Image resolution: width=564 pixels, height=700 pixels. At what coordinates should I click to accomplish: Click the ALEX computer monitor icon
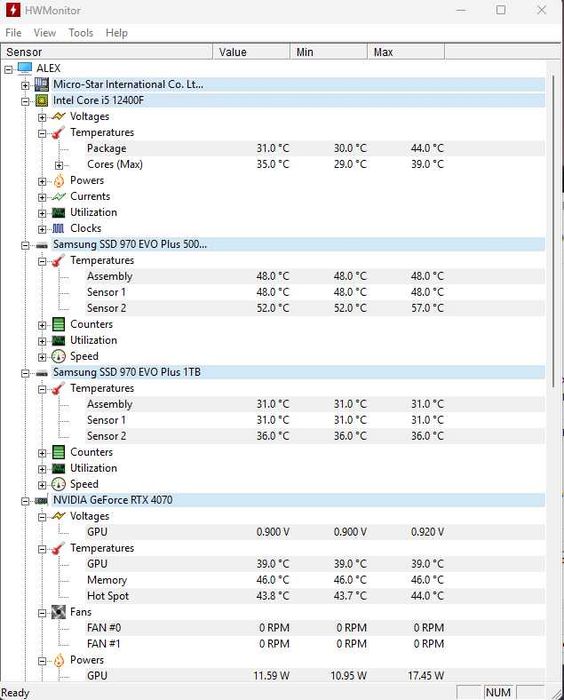pyautogui.click(x=25, y=68)
